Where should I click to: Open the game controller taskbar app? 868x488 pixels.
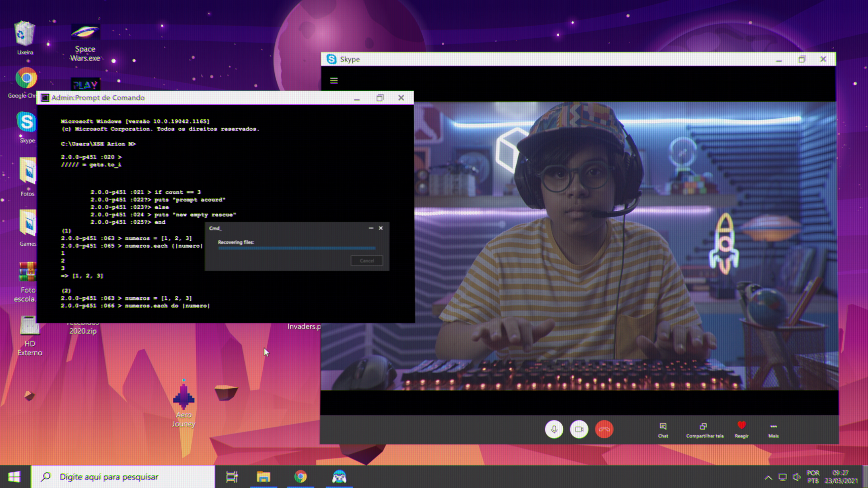[x=339, y=477]
